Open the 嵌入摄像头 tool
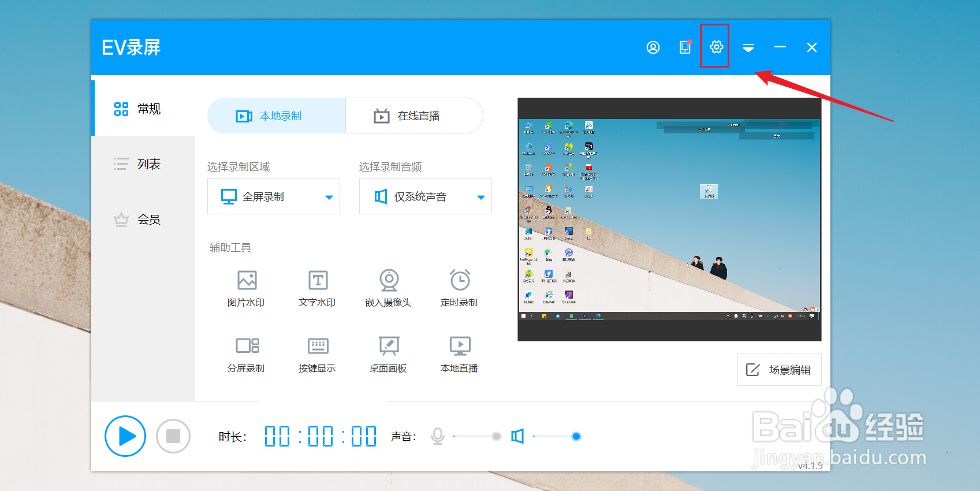This screenshot has height=491, width=980. tap(388, 288)
